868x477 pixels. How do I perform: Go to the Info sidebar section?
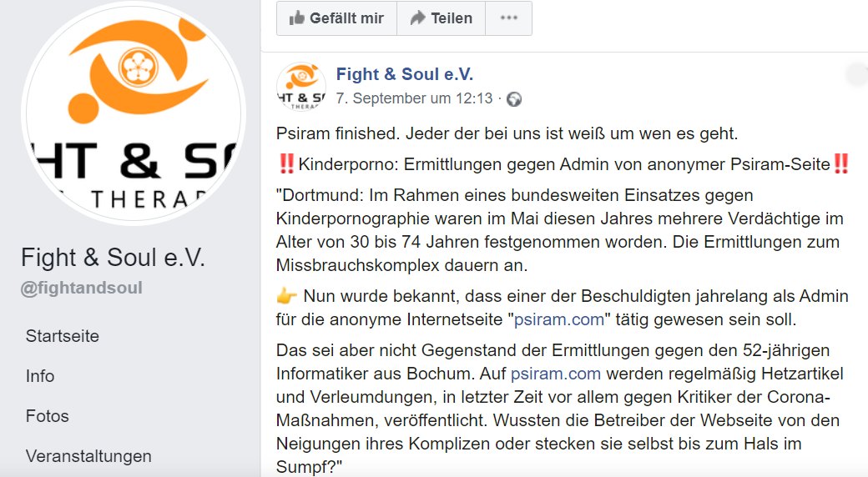pos(40,376)
